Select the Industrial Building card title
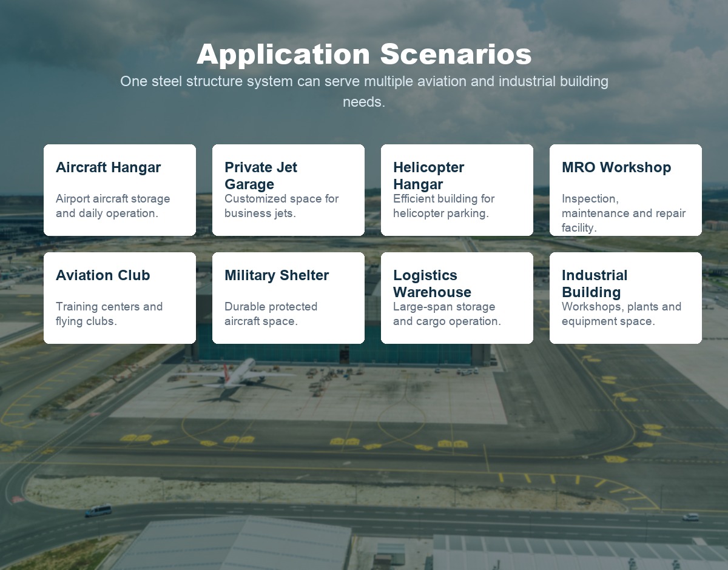This screenshot has height=570, width=728. [x=595, y=284]
